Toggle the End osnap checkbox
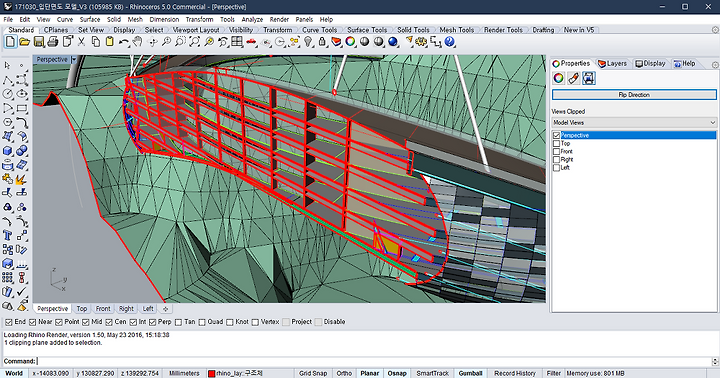This screenshot has height=378, width=720. (x=8, y=322)
